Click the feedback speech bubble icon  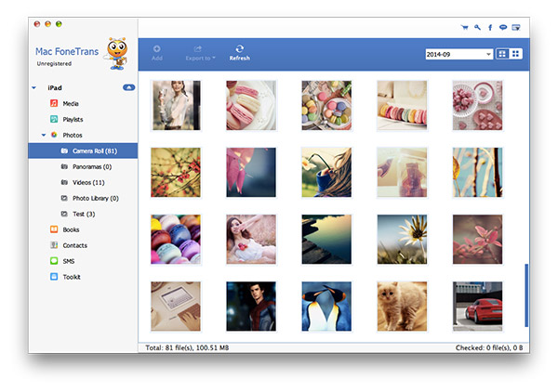click(501, 28)
